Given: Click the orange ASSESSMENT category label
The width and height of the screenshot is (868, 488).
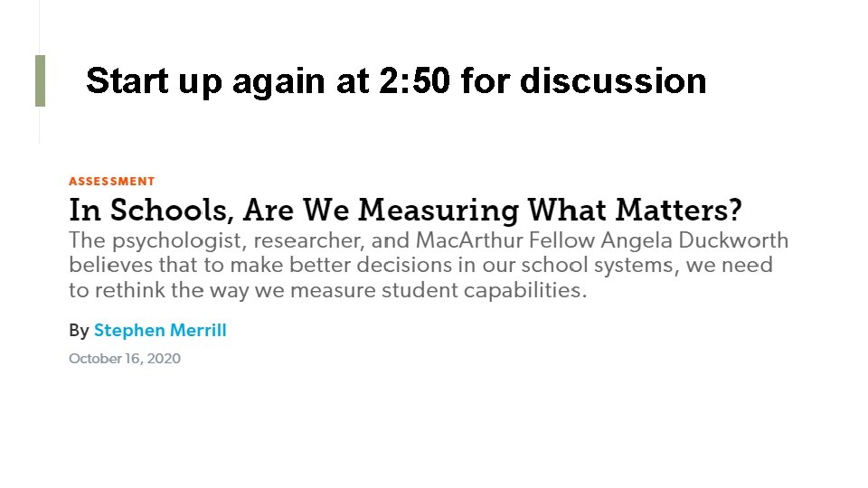Looking at the screenshot, I should (x=112, y=181).
